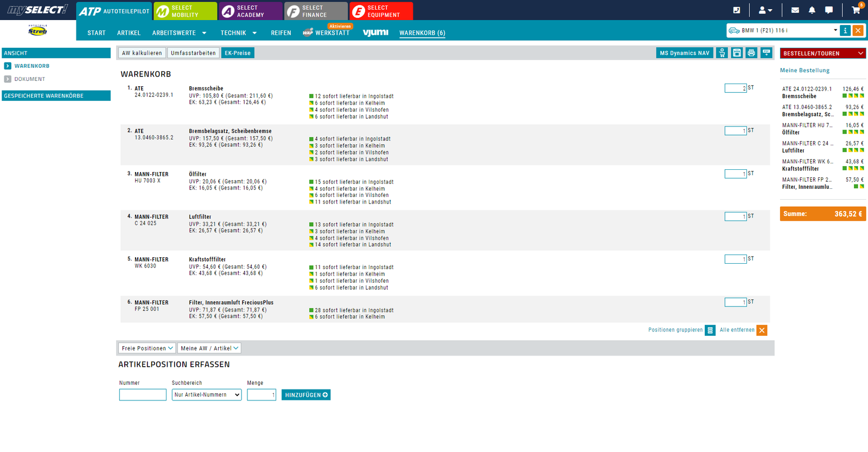Go to the ARTIKEL menu

[x=129, y=33]
